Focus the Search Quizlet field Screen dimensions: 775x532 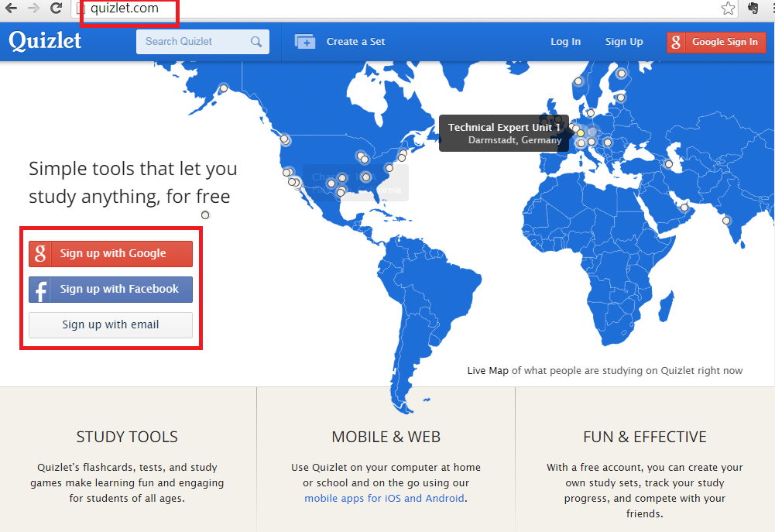tap(203, 42)
